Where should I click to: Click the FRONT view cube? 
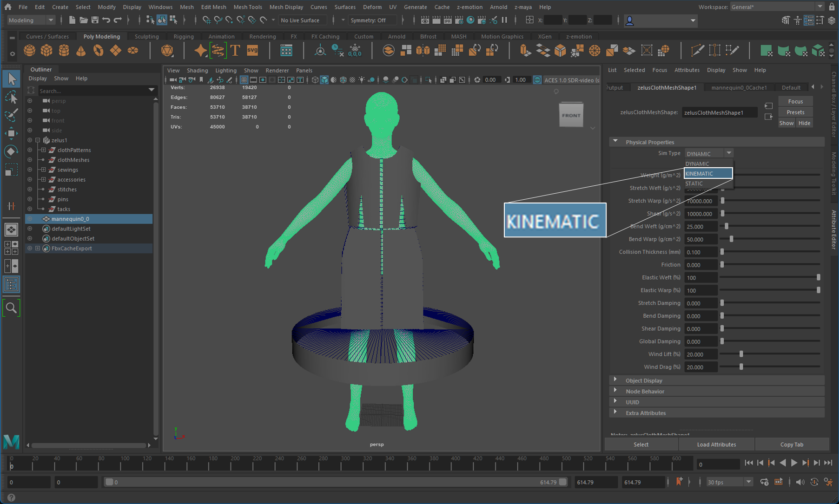pyautogui.click(x=571, y=115)
